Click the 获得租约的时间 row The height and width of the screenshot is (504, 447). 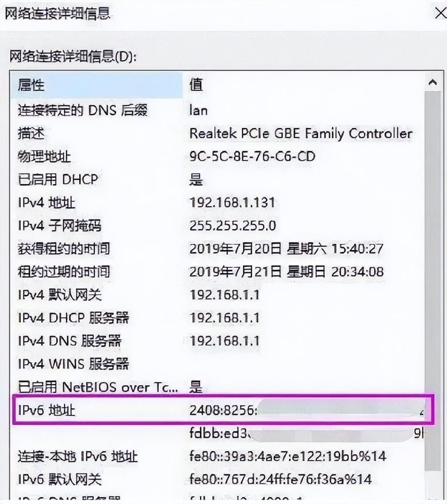click(218, 249)
